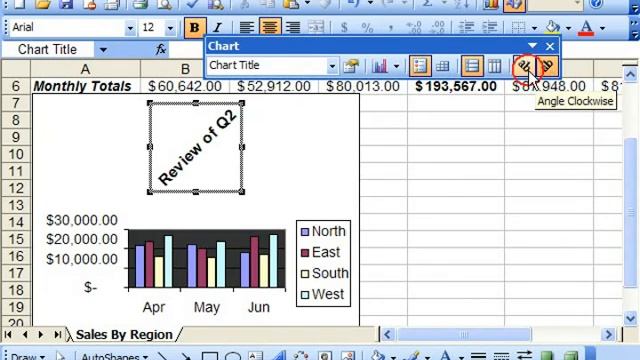Click Save icon in Standard toolbar

pos(66,4)
